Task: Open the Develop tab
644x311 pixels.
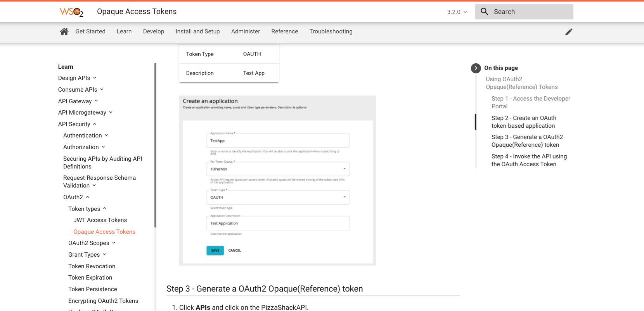Action: pyautogui.click(x=154, y=31)
